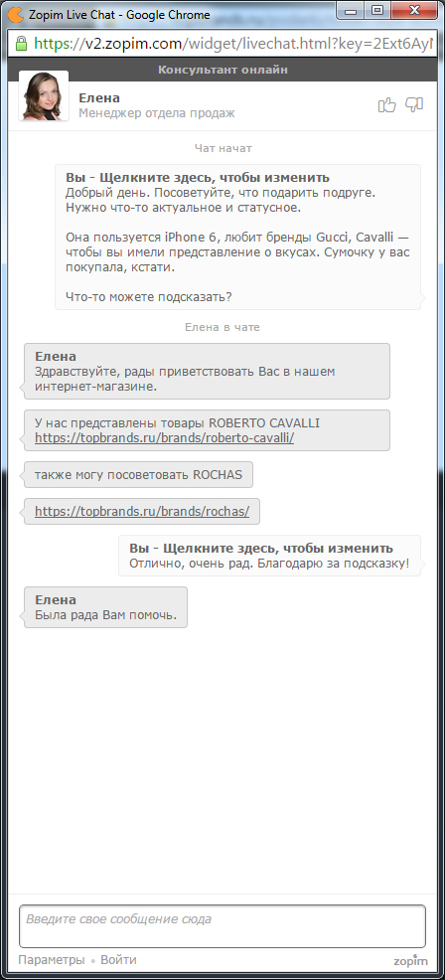Open Параметры menu

(x=52, y=959)
